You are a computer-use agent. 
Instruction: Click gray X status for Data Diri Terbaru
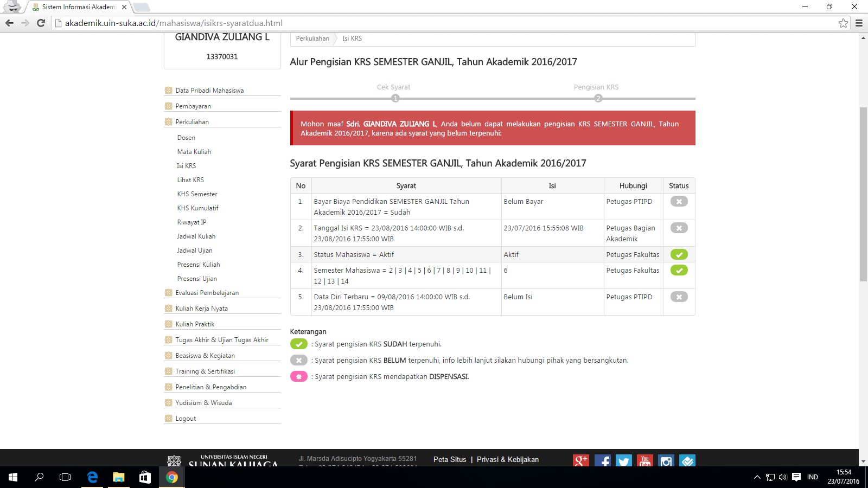click(x=679, y=297)
